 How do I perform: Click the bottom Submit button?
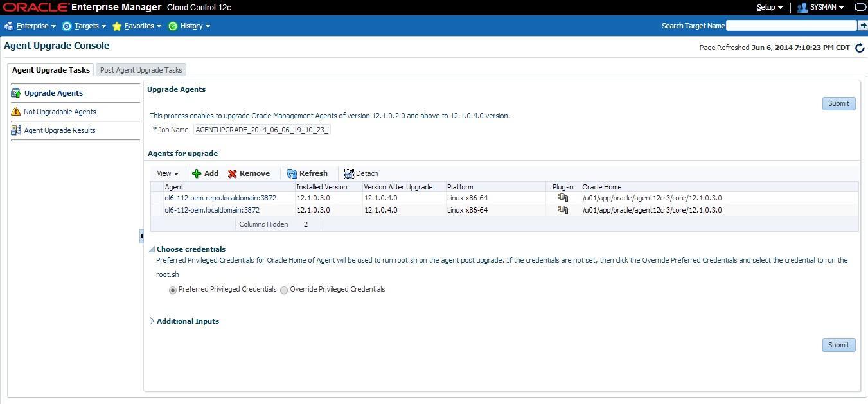(838, 345)
